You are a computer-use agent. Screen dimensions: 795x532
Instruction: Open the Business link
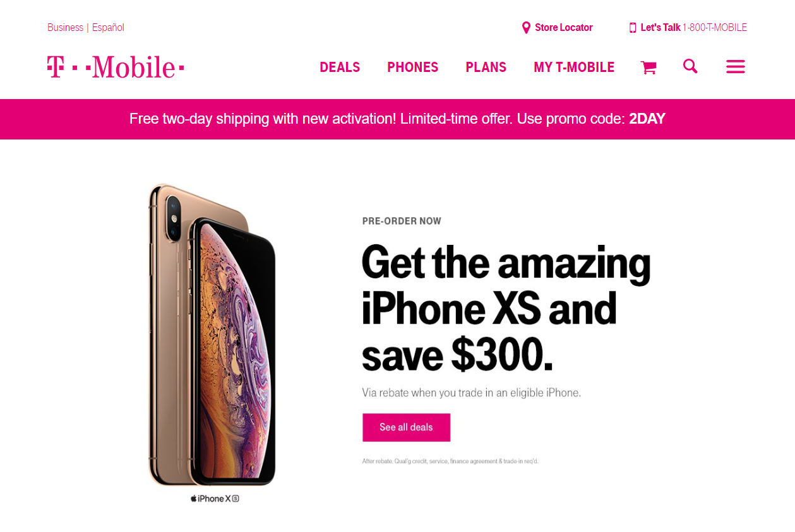click(65, 28)
